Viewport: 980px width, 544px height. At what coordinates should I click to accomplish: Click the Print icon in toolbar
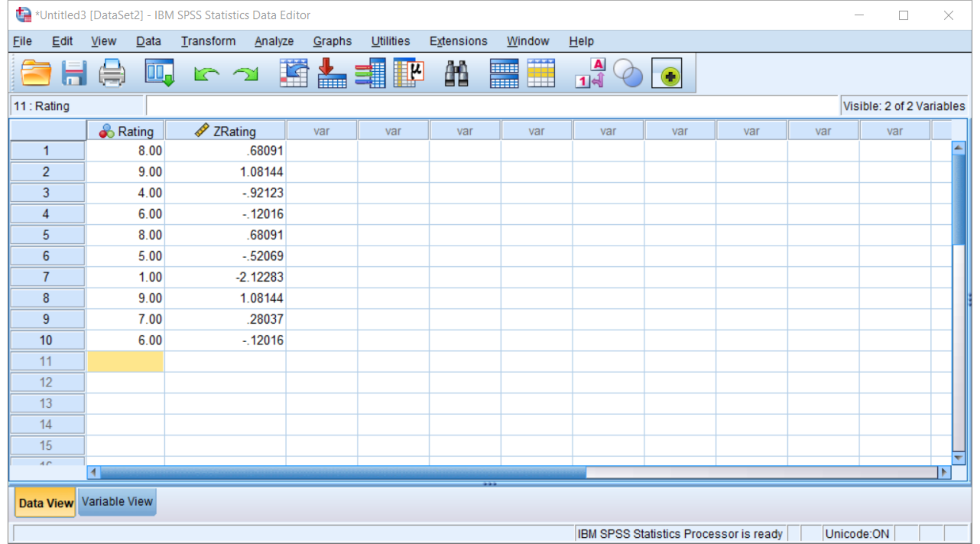click(112, 73)
